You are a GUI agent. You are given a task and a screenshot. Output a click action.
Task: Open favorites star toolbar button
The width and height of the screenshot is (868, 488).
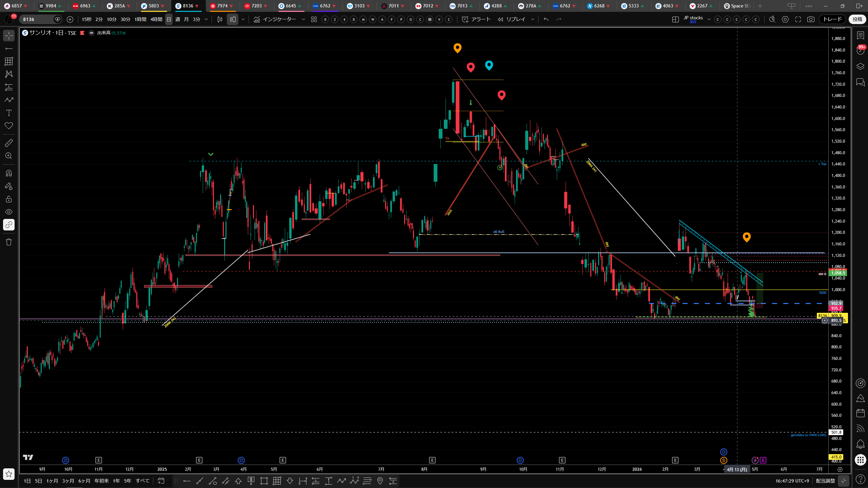pyautogui.click(x=9, y=474)
